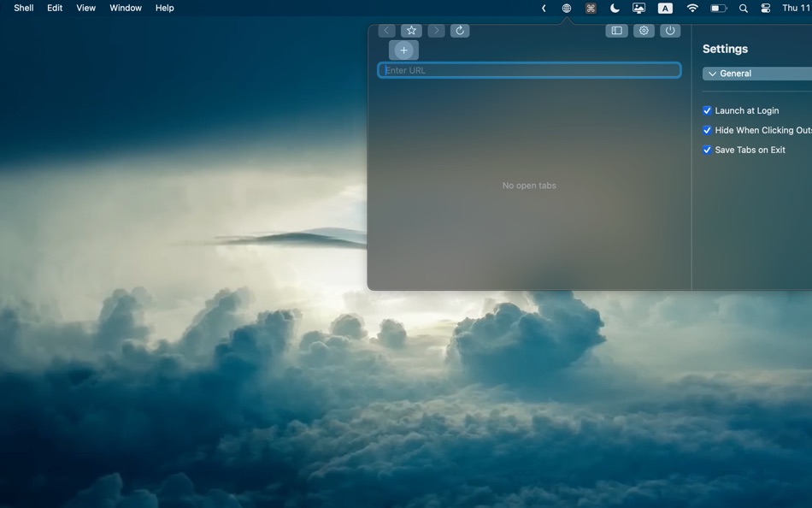Open the Wi-Fi menu bar icon
This screenshot has width=812, height=508.
(x=692, y=8)
